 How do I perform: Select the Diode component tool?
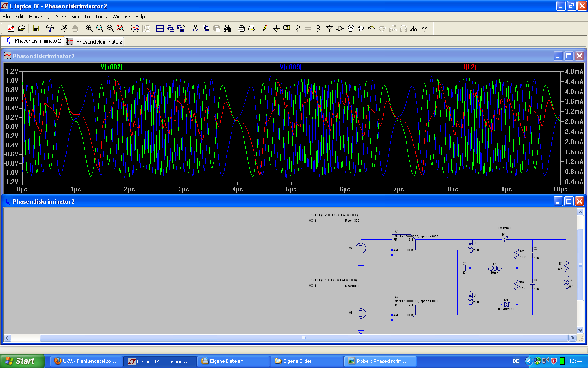pos(329,29)
